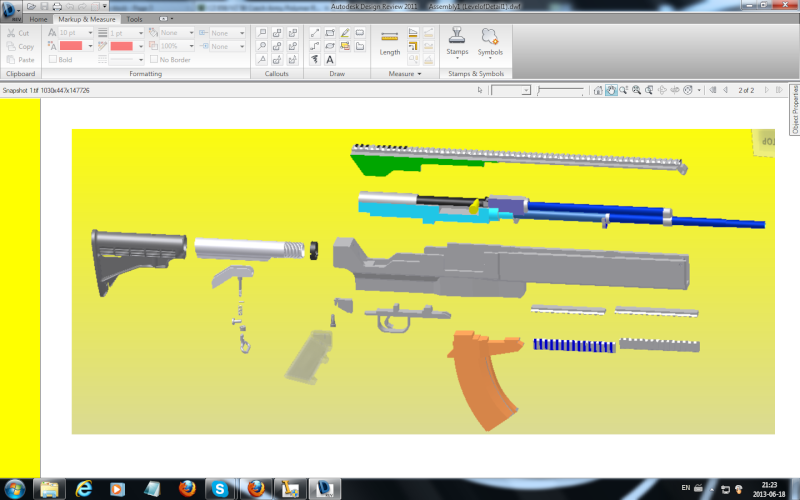Select the Ellipse draw tool
Image resolution: width=800 pixels, height=500 pixels.
[x=330, y=46]
